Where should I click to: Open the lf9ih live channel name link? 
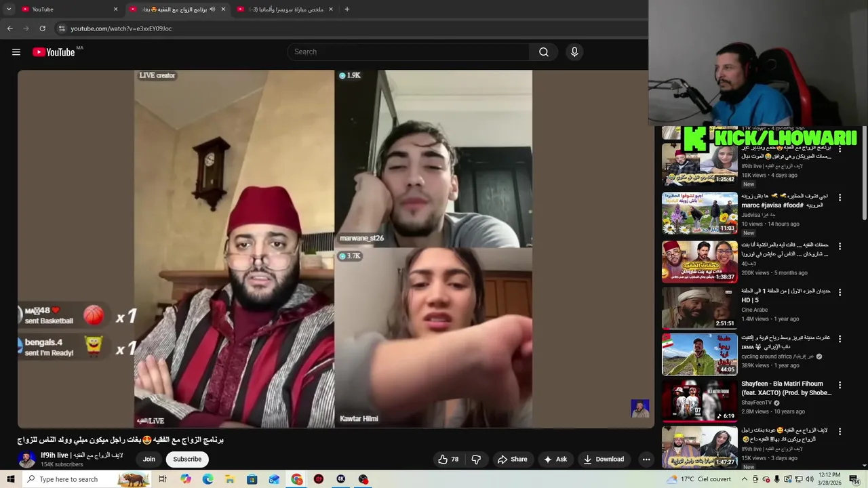coord(82,455)
